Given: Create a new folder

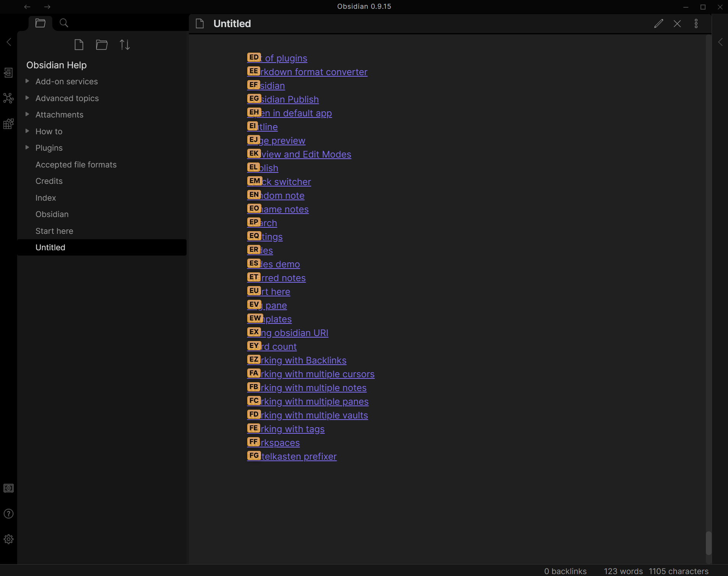Looking at the screenshot, I should click(x=101, y=45).
